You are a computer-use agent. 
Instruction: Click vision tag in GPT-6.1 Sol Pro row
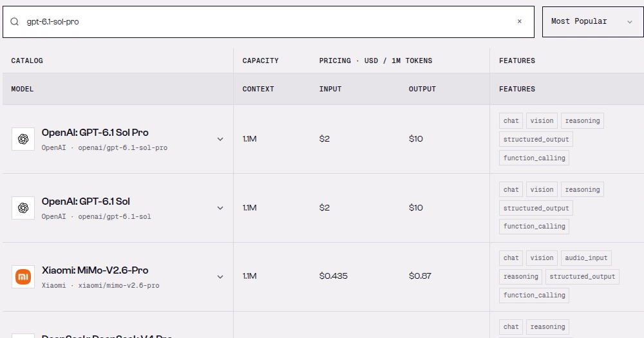[x=542, y=121]
